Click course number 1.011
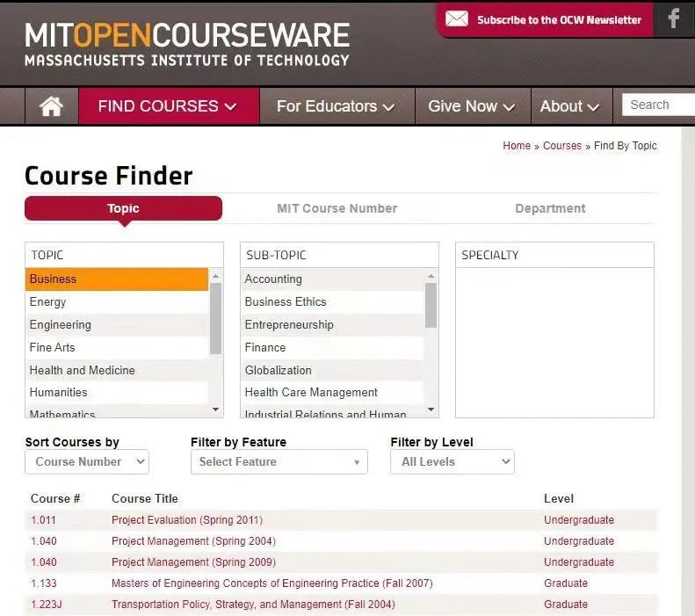Screen dimensions: 695x616 [x=43, y=520]
